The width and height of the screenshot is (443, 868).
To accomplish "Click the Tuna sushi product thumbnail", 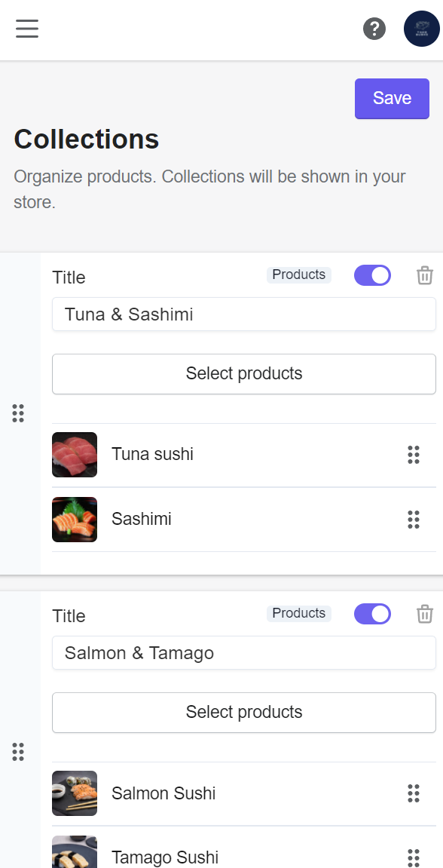I will (75, 455).
